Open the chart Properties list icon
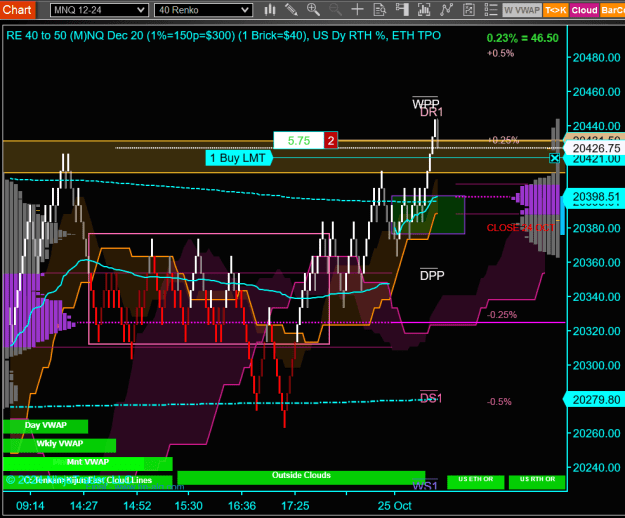This screenshot has height=518, width=625. click(x=491, y=10)
